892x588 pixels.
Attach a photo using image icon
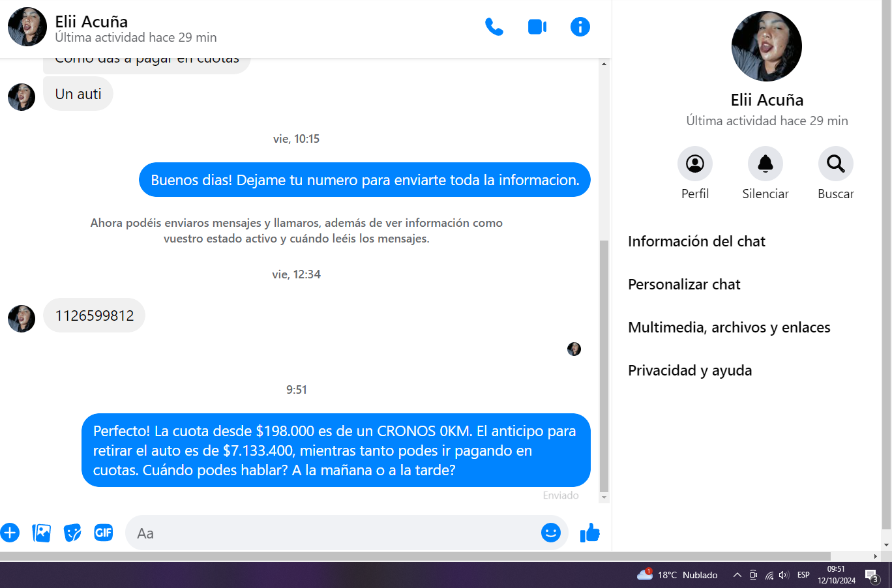click(x=41, y=533)
